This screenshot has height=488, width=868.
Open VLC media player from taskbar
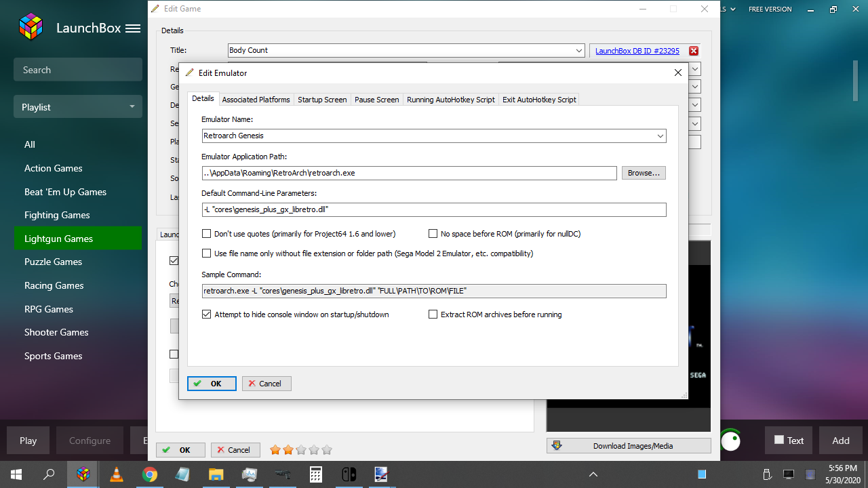117,474
